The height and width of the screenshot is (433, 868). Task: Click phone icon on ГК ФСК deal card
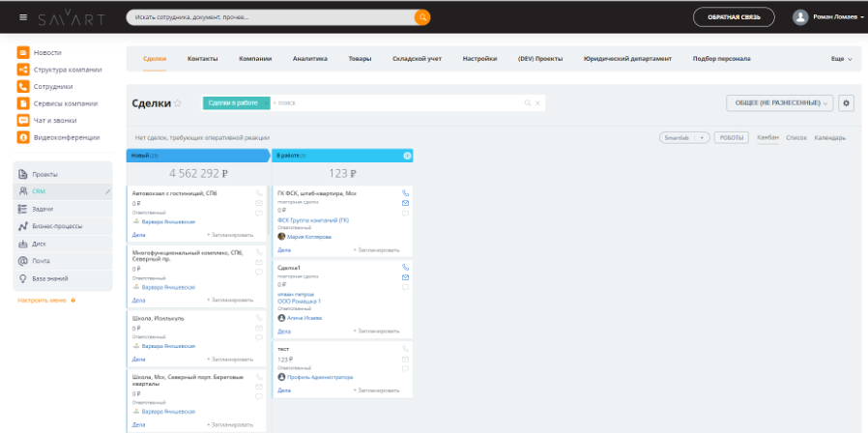click(405, 193)
